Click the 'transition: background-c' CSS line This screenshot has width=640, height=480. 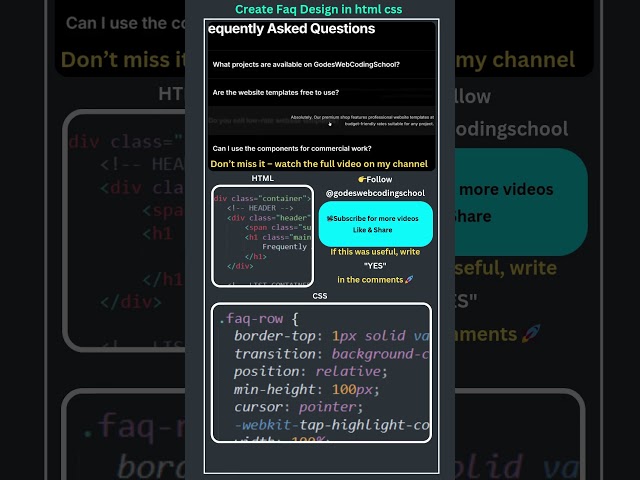[x=331, y=354]
